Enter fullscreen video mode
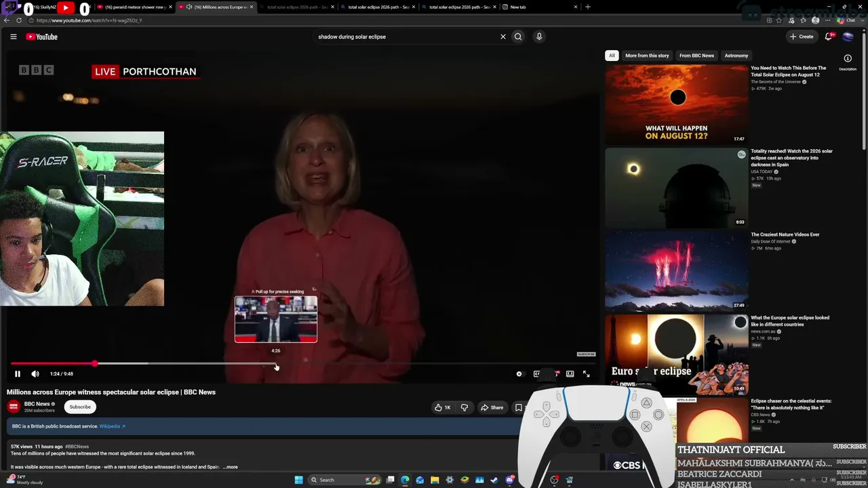 point(587,373)
